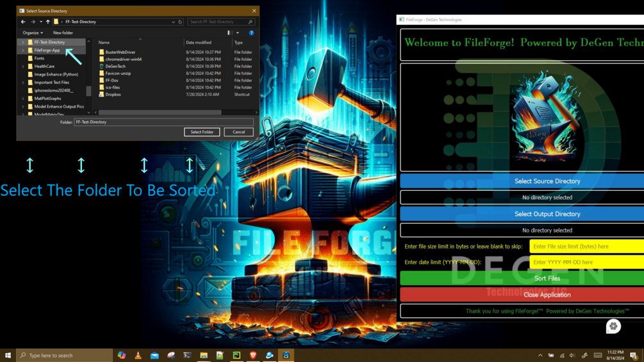Click the FileForge logo image
This screenshot has height=362, width=644.
point(546,117)
